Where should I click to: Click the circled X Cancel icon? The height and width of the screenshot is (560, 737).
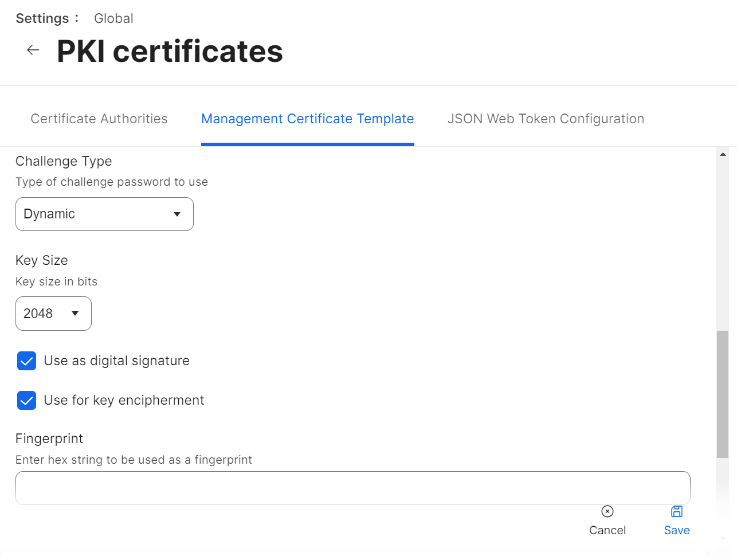[607, 511]
